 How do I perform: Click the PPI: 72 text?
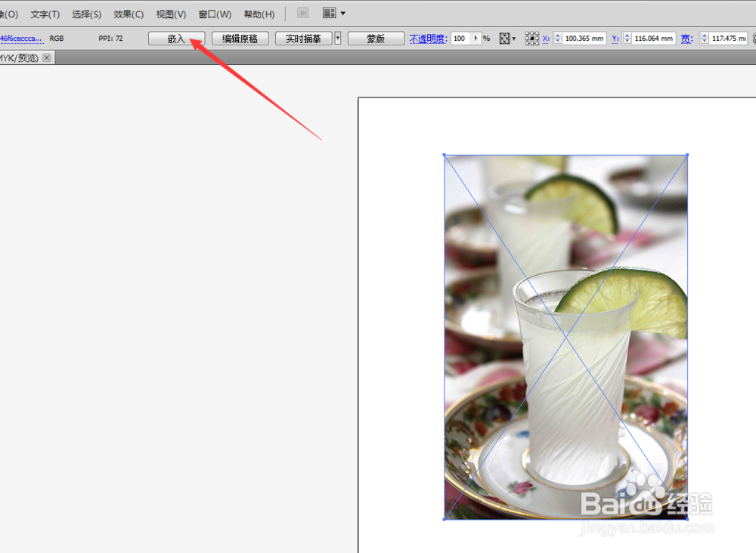pos(110,39)
